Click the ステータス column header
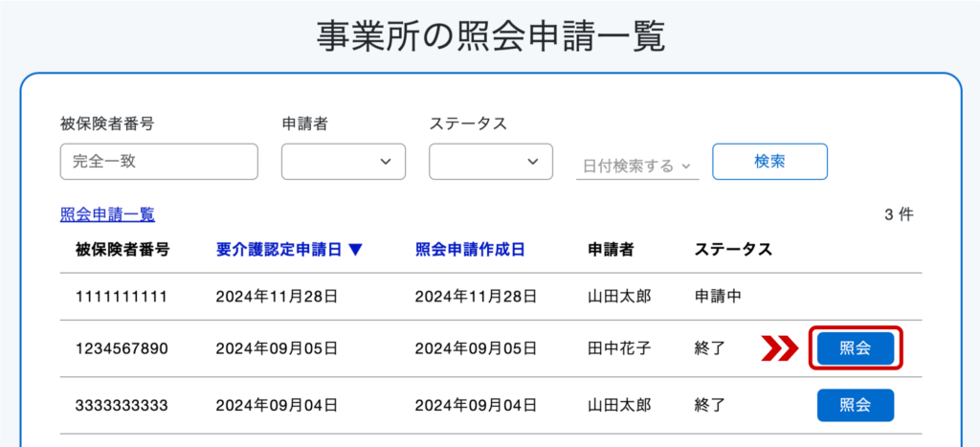This screenshot has height=447, width=980. coord(733,250)
